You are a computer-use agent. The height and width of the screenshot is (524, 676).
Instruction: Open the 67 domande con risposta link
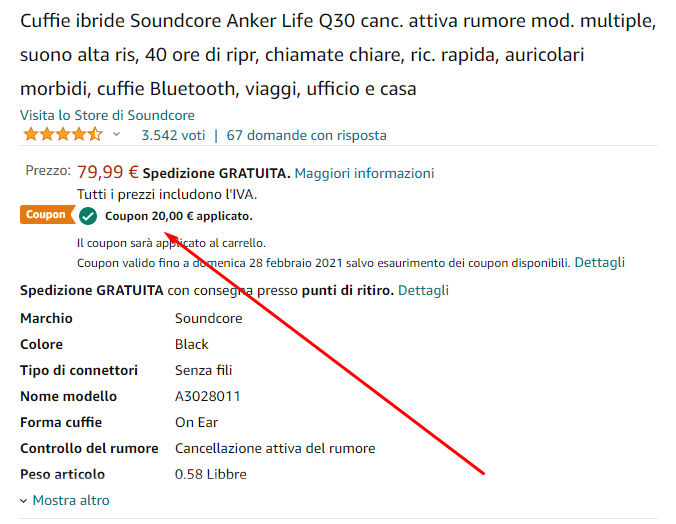pos(306,135)
